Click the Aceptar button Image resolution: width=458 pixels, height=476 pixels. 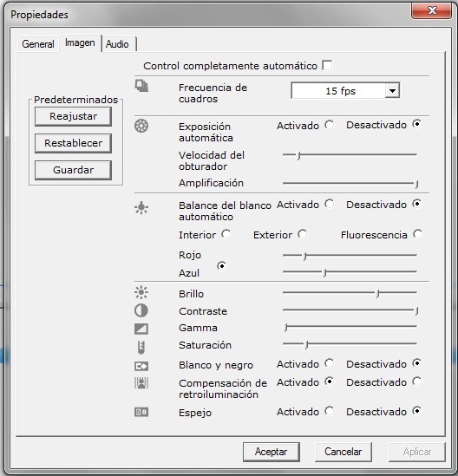click(x=271, y=452)
